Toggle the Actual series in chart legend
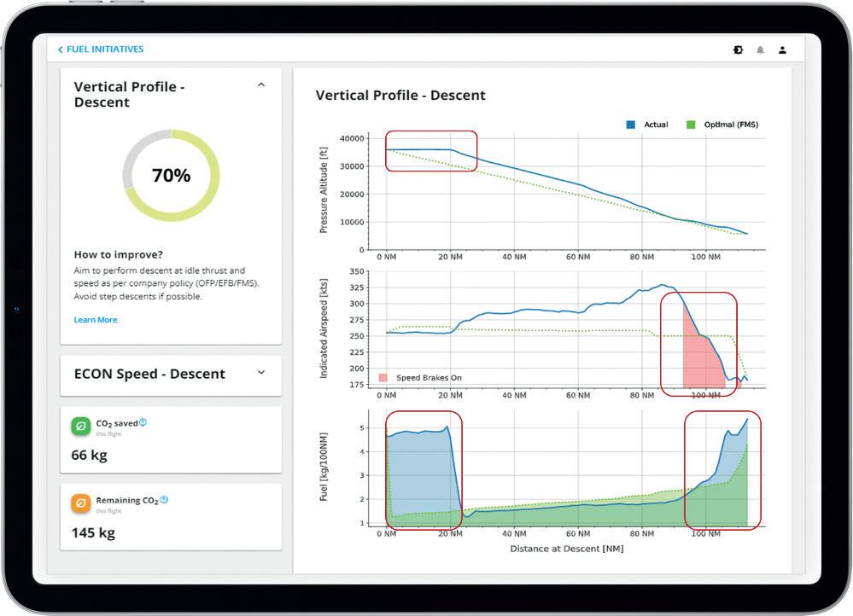Screen dimensions: 853x616 pyautogui.click(x=647, y=125)
